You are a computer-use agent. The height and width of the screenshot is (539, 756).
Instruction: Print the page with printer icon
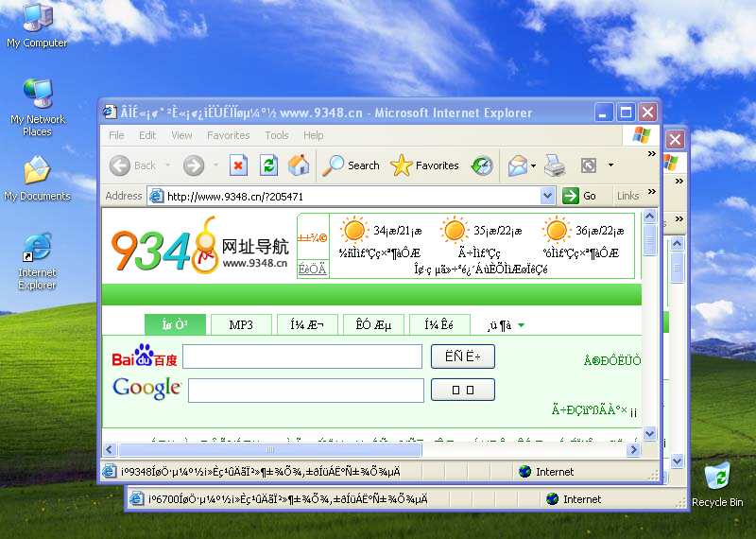555,165
